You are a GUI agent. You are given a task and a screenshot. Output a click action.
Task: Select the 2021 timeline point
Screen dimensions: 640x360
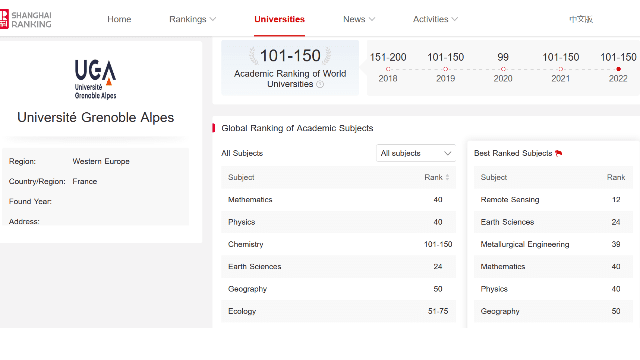click(x=560, y=69)
